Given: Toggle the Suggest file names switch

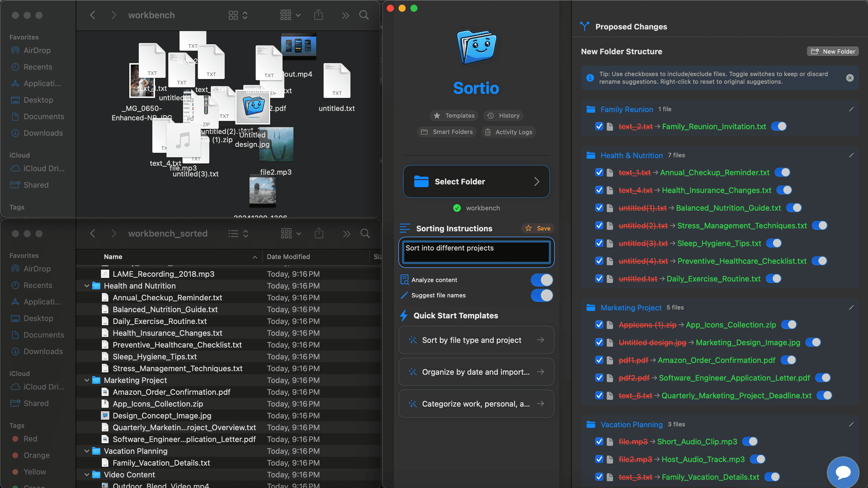Looking at the screenshot, I should 542,296.
